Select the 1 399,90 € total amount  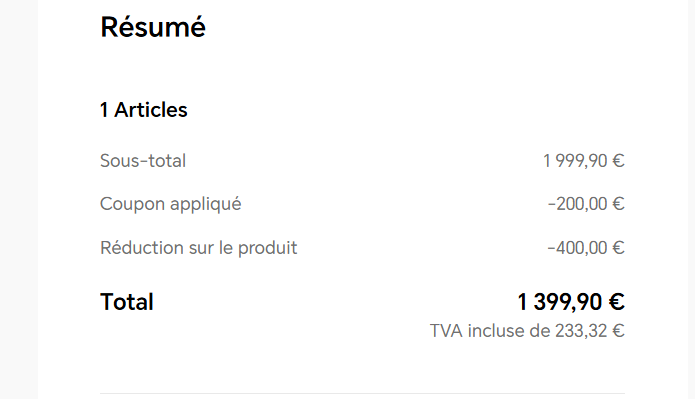click(571, 302)
